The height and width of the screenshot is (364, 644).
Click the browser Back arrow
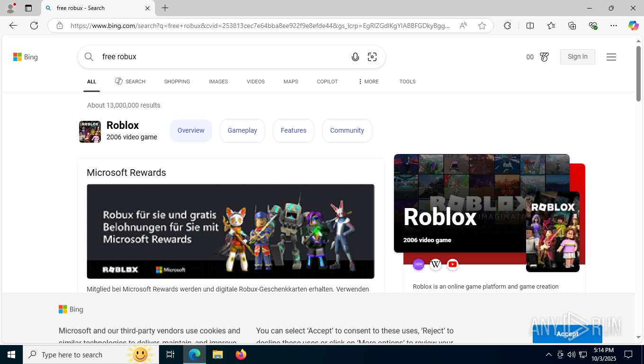[x=13, y=26]
